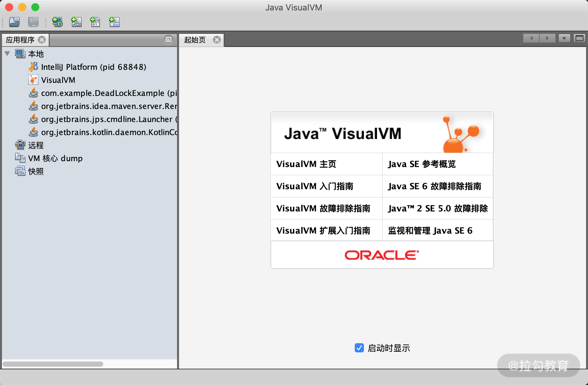Select IntelliJ Platform (pid 68848) entry

point(94,67)
